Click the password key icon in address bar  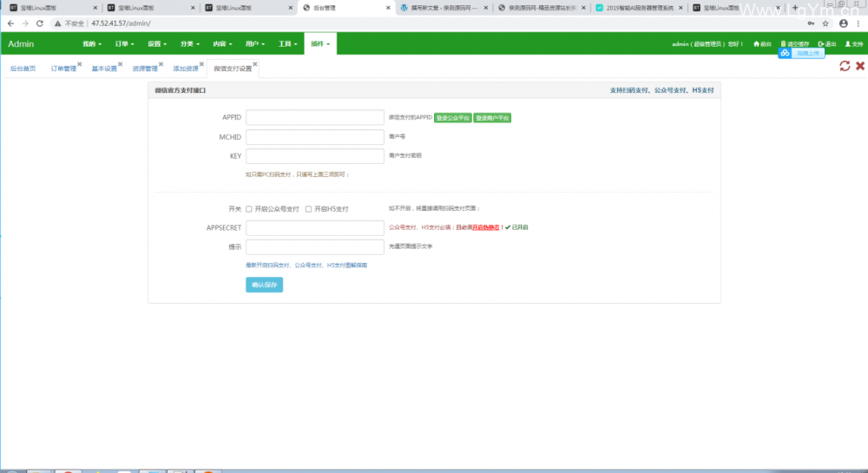pos(811,23)
